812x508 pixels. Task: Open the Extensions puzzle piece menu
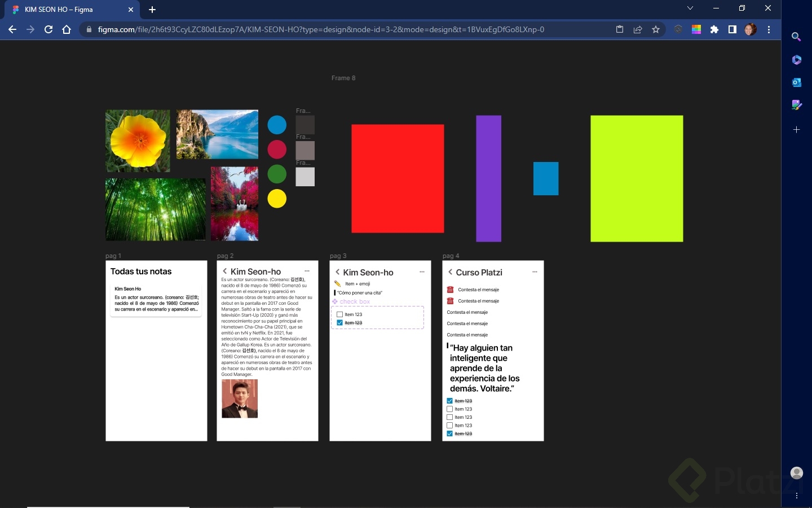(x=714, y=29)
